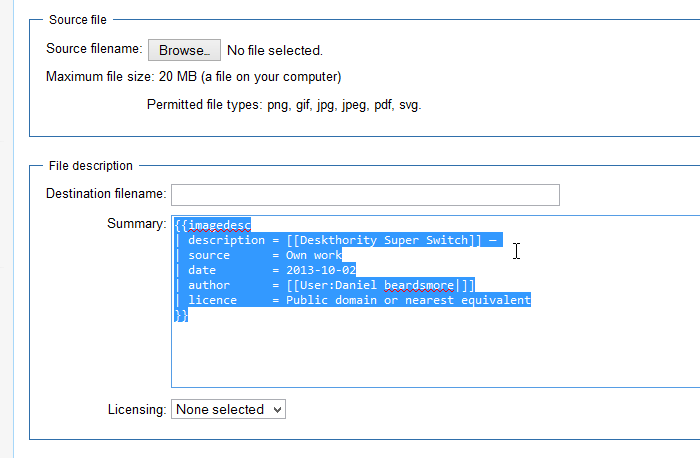Click 'Public domain or nearest equivalent' text
700x458 pixels.
tap(408, 300)
